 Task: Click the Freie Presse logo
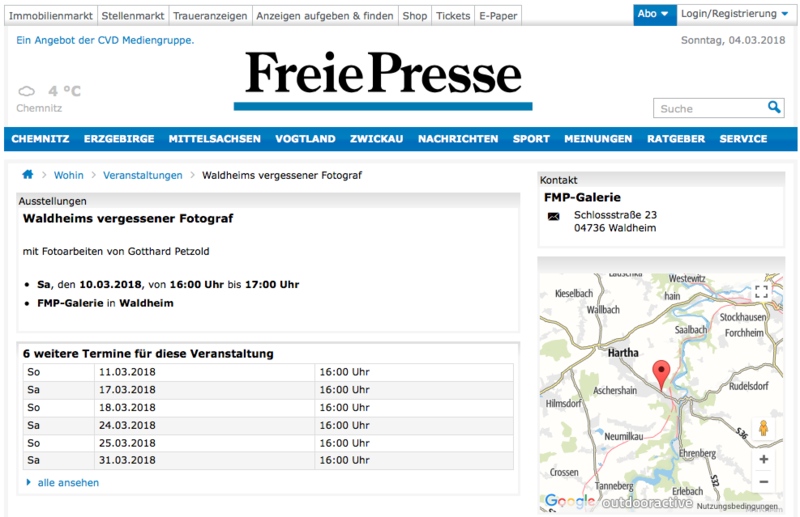pos(383,76)
